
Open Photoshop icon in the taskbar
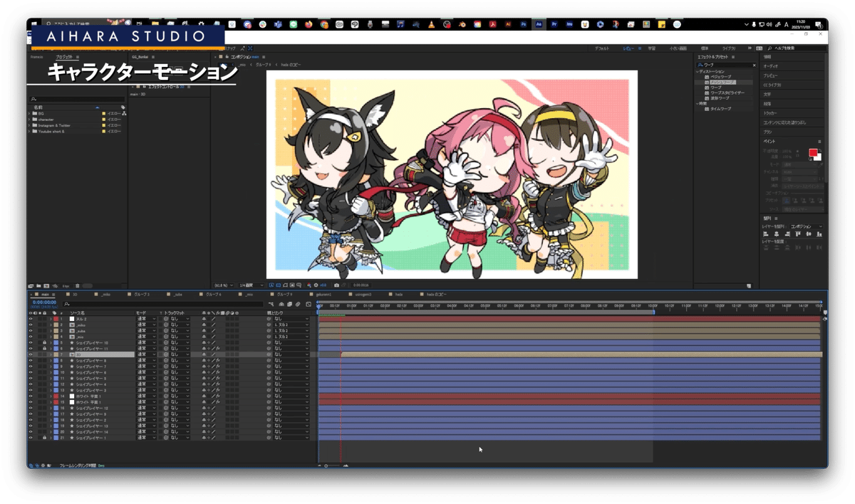(524, 24)
